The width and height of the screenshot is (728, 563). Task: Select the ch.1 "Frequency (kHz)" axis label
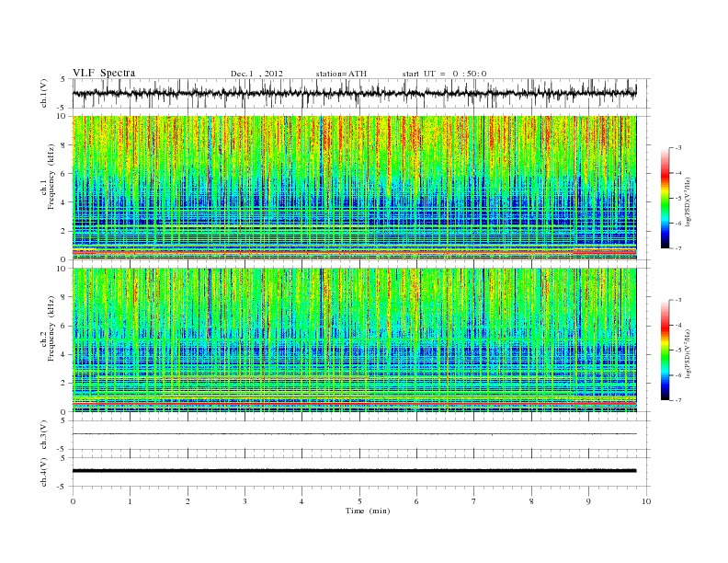[51, 177]
